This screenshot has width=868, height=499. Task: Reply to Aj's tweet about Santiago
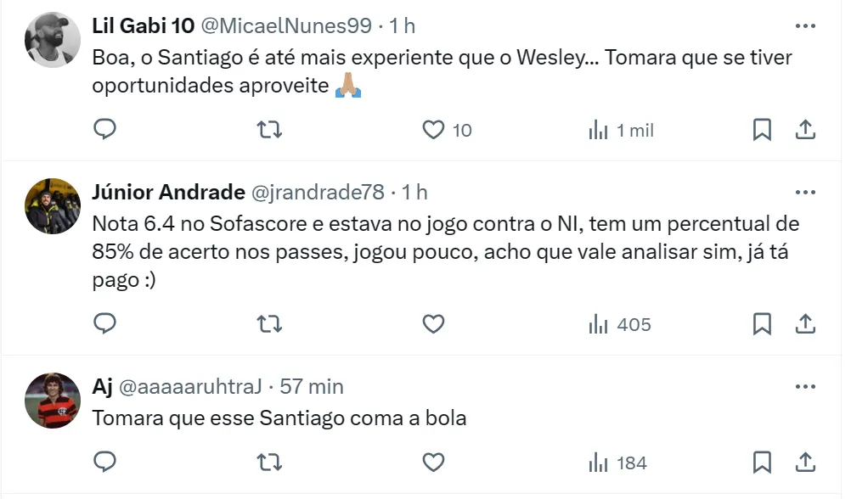pos(104,462)
